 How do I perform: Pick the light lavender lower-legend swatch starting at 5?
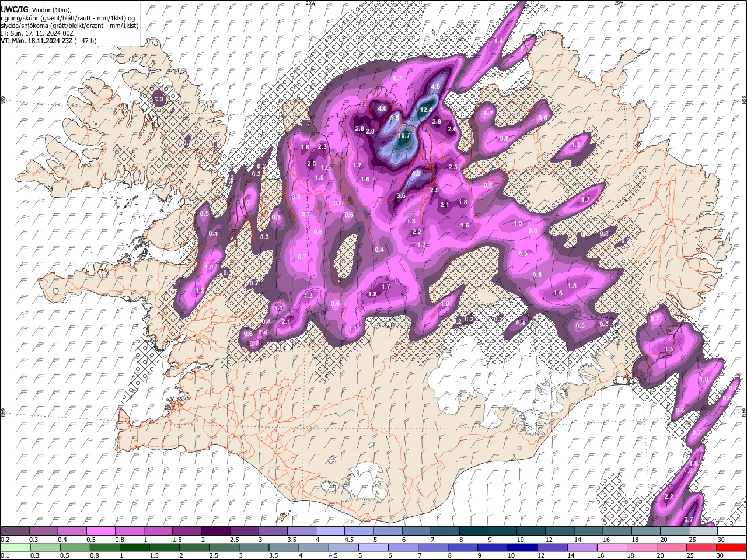[373, 547]
